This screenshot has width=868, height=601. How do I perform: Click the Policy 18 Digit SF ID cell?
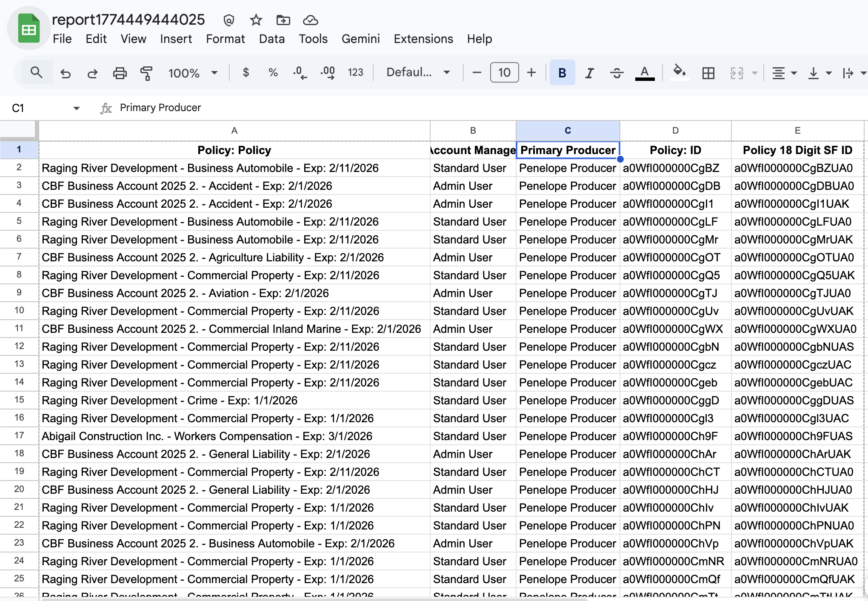coord(798,150)
